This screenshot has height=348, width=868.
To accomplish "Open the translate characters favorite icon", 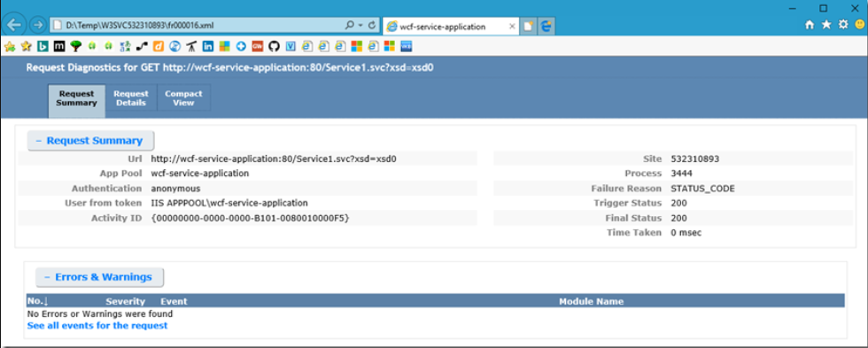I will (125, 46).
